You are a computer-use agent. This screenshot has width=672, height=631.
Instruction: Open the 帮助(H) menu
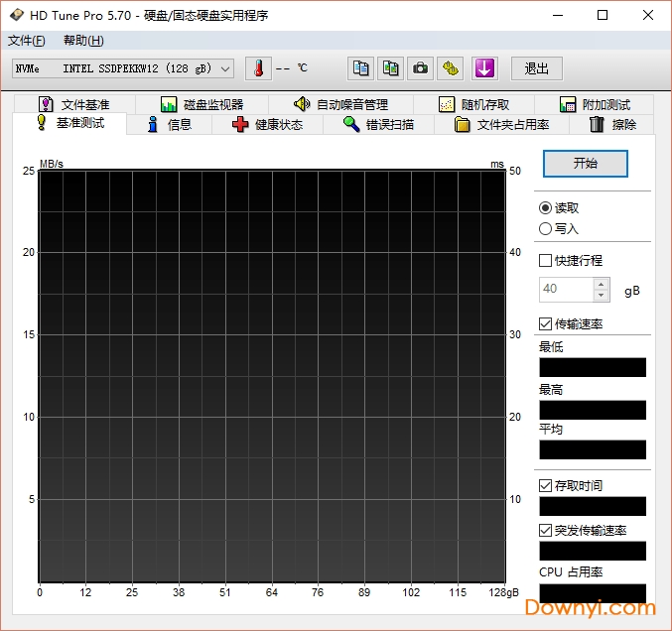click(x=83, y=41)
